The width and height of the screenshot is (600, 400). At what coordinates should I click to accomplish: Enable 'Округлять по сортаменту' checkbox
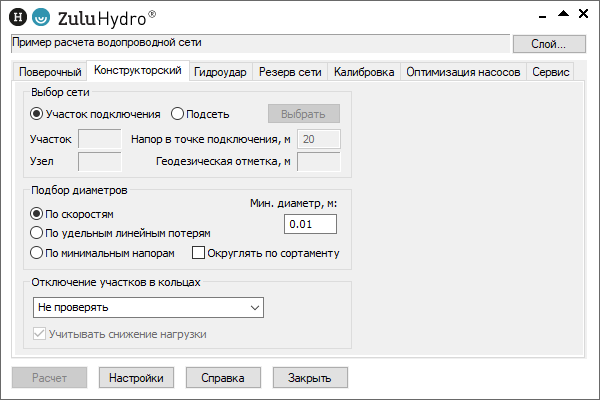[198, 253]
